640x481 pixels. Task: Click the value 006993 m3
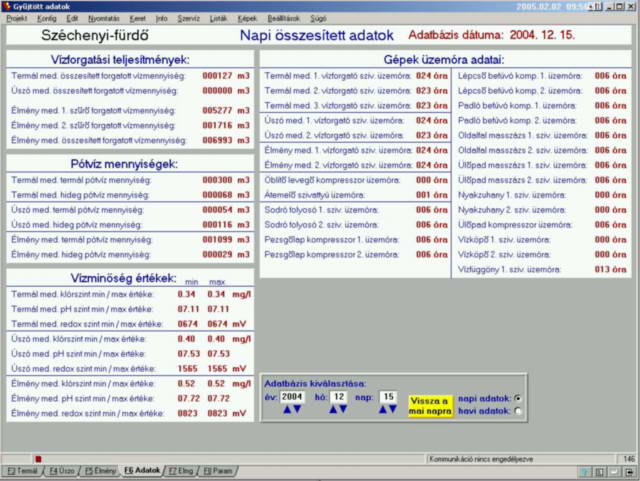pyautogui.click(x=226, y=140)
